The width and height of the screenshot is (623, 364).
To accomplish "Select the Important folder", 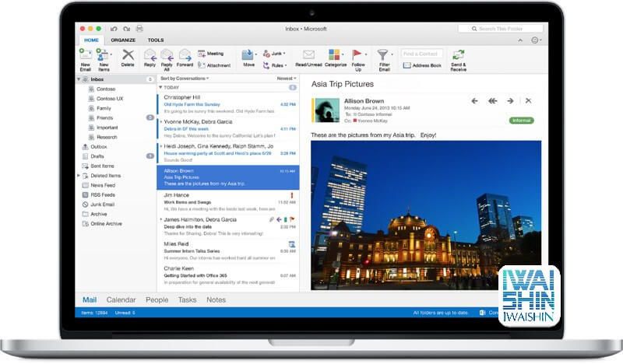I will pos(107,128).
